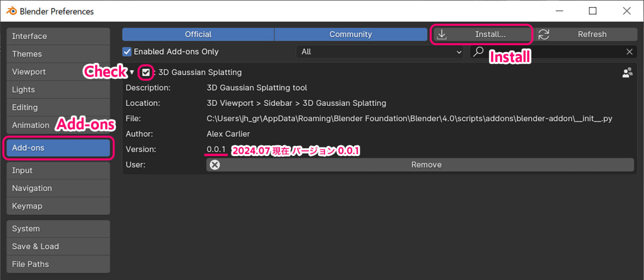Screen dimensions: 644x280
Task: Remove the 3D Gaussian Splatting add-on
Action: click(x=426, y=164)
